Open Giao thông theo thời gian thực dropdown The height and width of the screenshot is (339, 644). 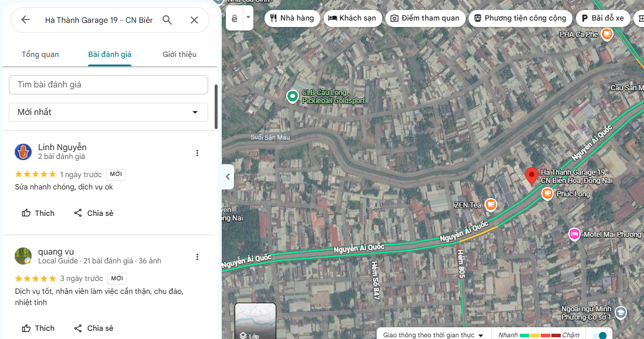(433, 335)
